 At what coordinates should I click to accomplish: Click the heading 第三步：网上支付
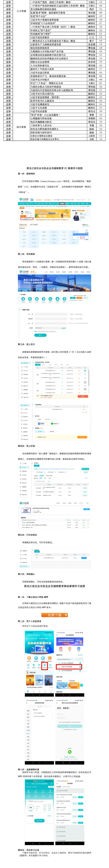26,344
